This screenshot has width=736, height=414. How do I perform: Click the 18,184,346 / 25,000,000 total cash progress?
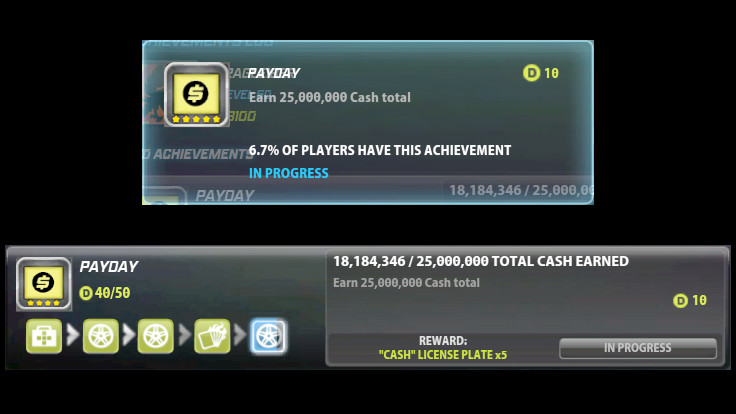pos(481,261)
